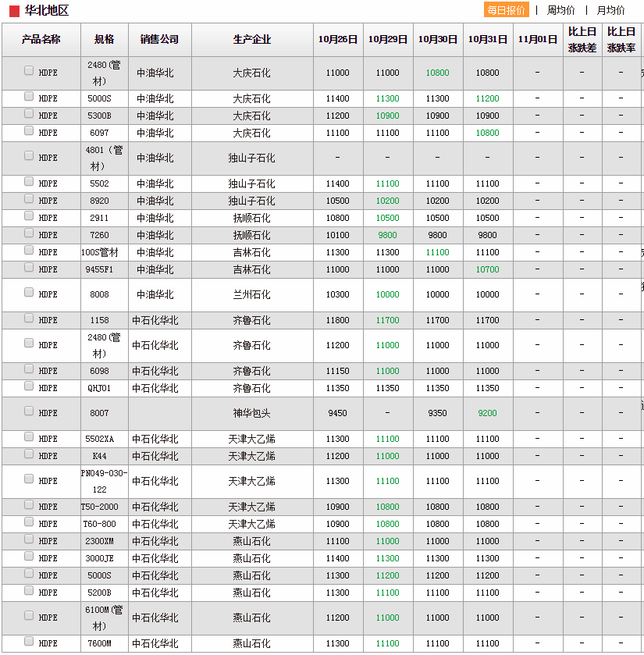644x655 pixels.
Task: Click the 销售公司 column header
Action: [159, 40]
